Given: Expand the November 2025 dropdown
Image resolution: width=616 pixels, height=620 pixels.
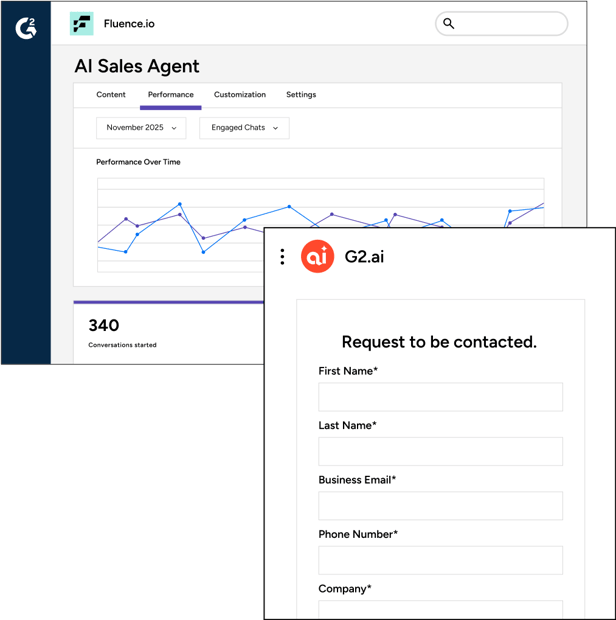Looking at the screenshot, I should (141, 128).
